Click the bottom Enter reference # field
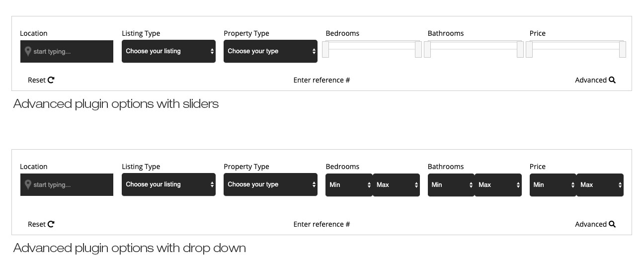The image size is (644, 263). [322, 224]
